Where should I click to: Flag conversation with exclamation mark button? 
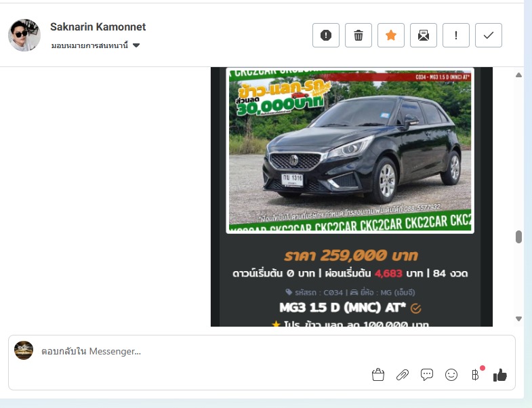[456, 35]
